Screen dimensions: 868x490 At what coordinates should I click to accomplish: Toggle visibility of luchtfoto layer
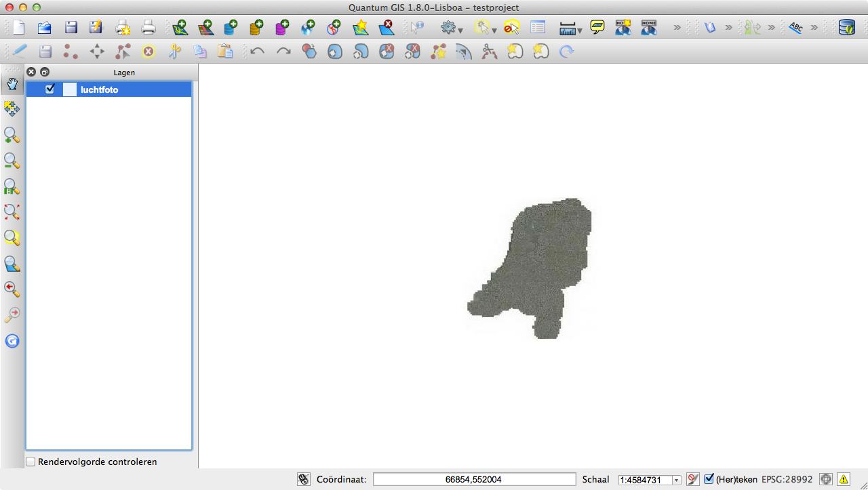(x=50, y=89)
